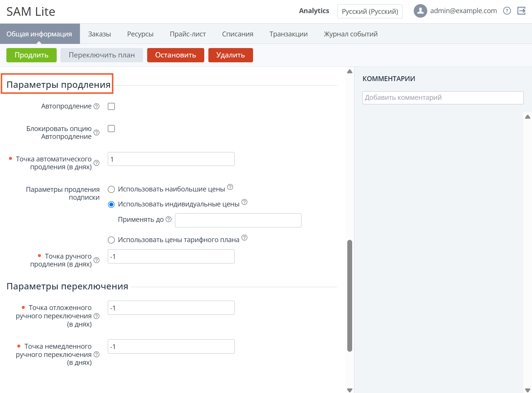532x393 pixels.
Task: Choose Использовать цены тарифного плана radio
Action: click(x=111, y=240)
